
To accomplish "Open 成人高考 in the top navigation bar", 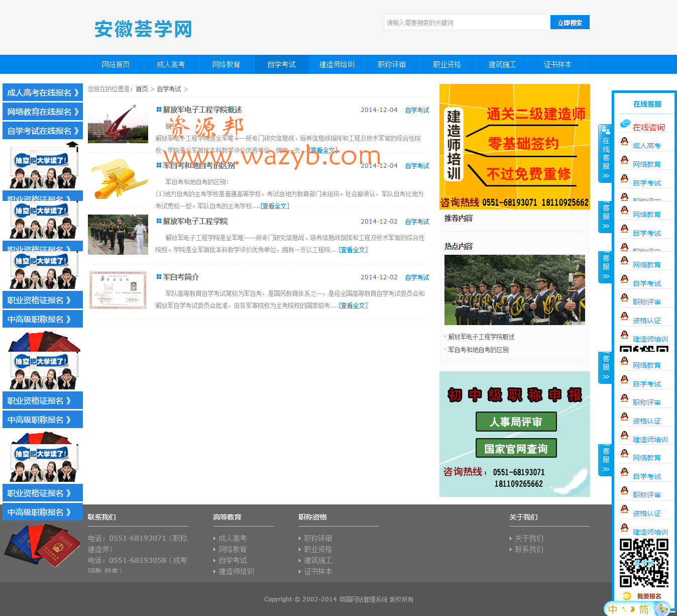I will coord(171,64).
